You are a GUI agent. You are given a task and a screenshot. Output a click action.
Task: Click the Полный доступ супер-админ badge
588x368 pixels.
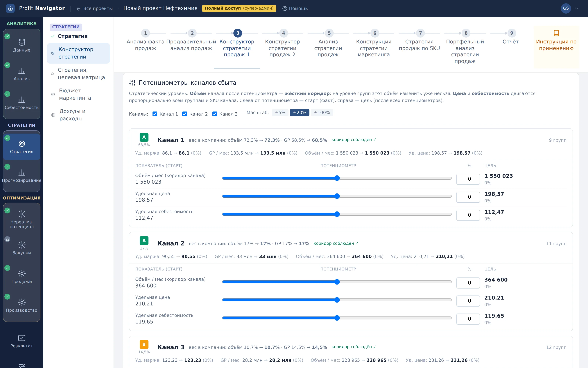pos(239,8)
